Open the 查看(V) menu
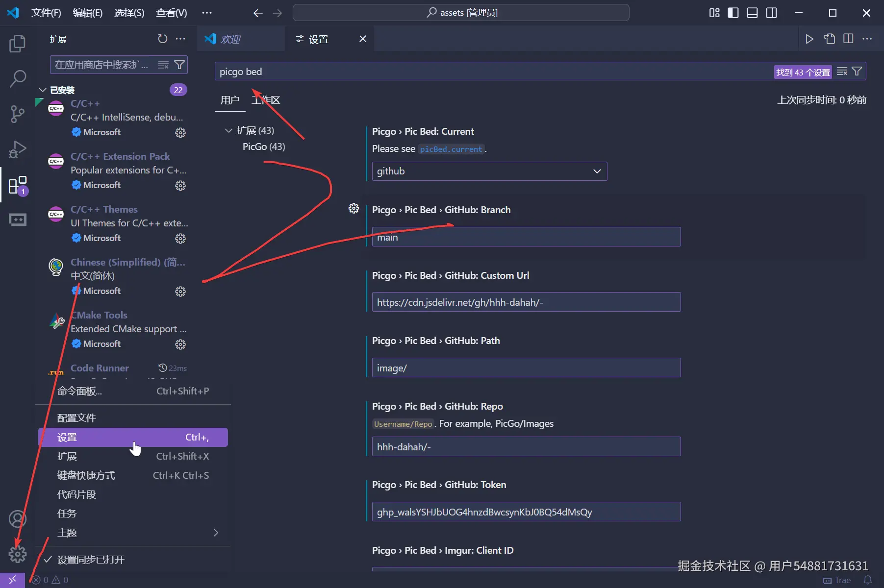 pos(172,13)
